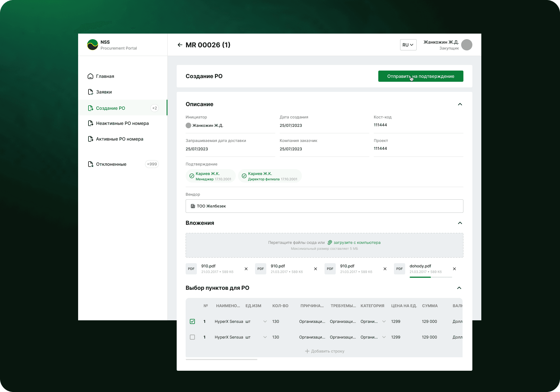Open the Заявки menu item
The height and width of the screenshot is (392, 560).
coord(104,92)
